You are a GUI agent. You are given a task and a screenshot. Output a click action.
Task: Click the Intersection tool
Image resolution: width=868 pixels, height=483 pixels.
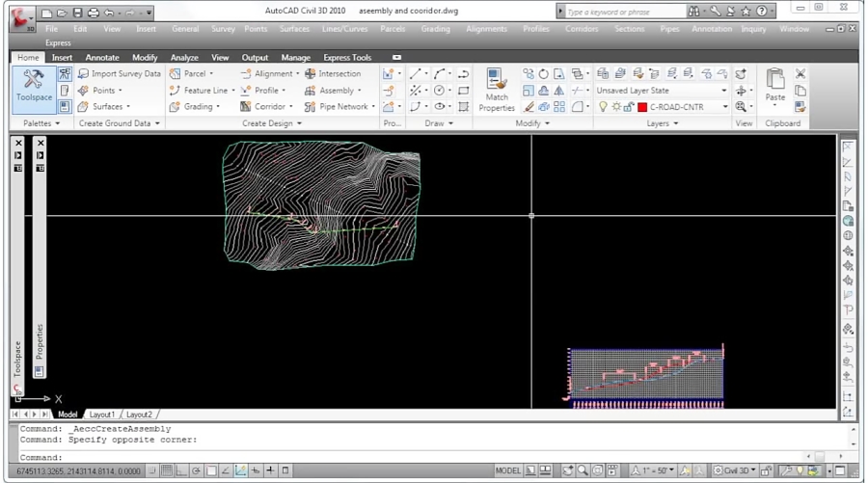(x=333, y=73)
